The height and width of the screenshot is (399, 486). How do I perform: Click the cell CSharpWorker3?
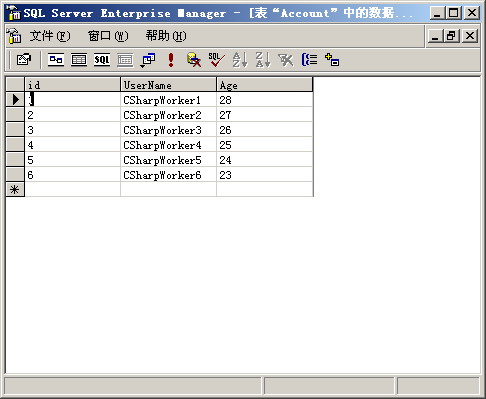pos(168,130)
